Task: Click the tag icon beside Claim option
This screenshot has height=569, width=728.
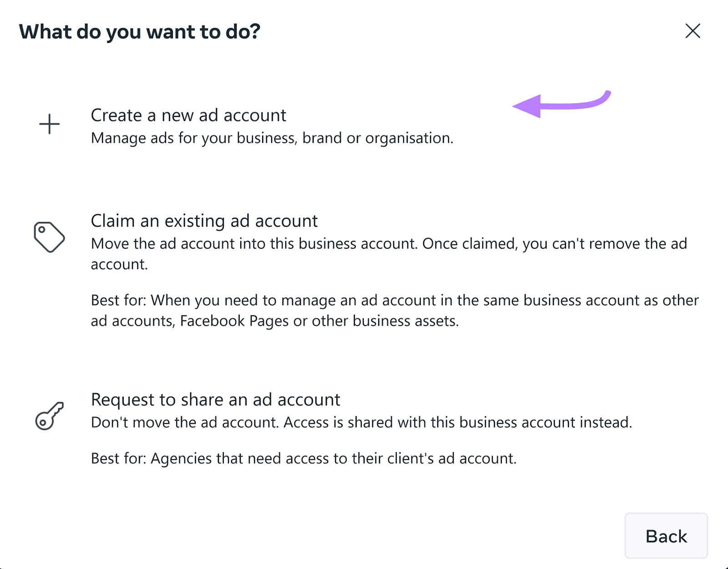Action: [49, 237]
